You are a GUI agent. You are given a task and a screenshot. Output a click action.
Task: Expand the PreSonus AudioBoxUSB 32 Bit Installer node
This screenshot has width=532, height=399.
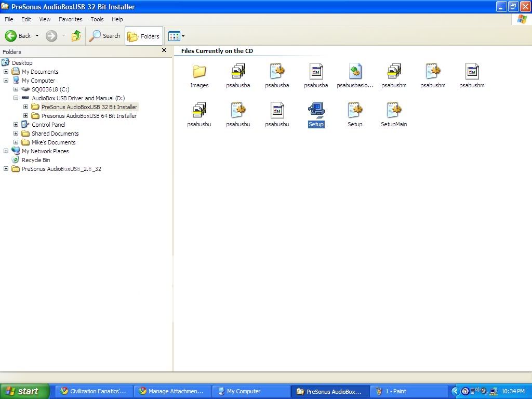coord(25,107)
